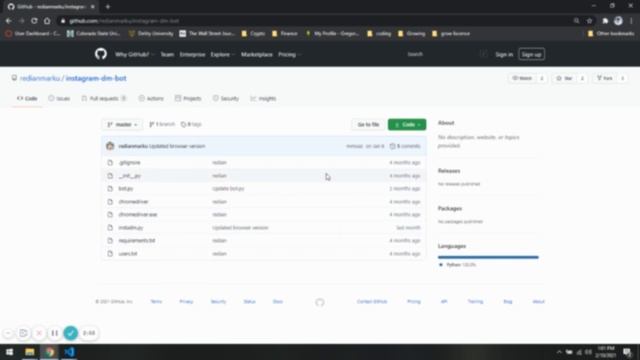
Task: View the 1 branch link
Action: point(162,124)
